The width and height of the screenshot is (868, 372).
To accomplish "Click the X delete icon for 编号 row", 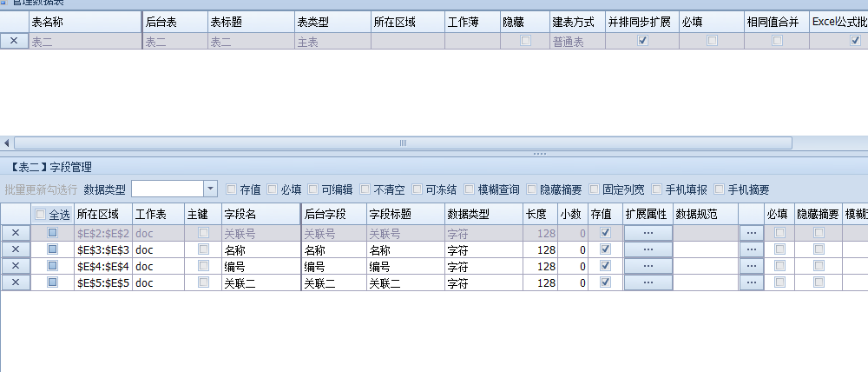I will (x=15, y=266).
